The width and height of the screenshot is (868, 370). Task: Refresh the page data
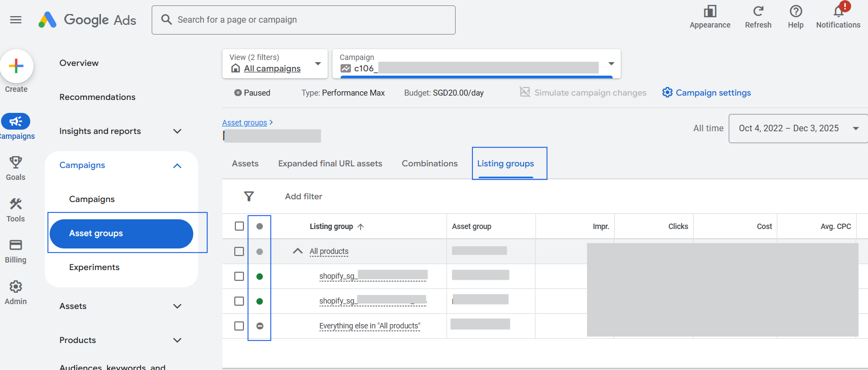click(x=758, y=17)
